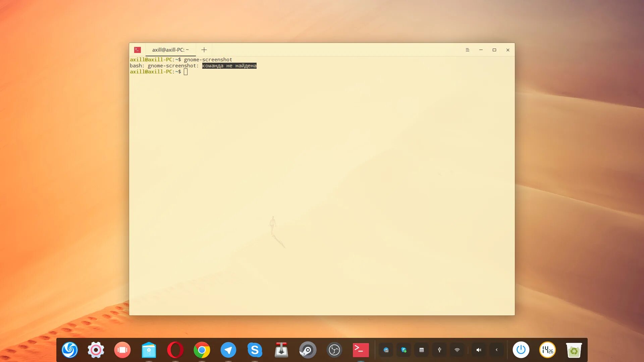644x362 pixels.
Task: Open the Deepin launcher
Action: point(70,350)
